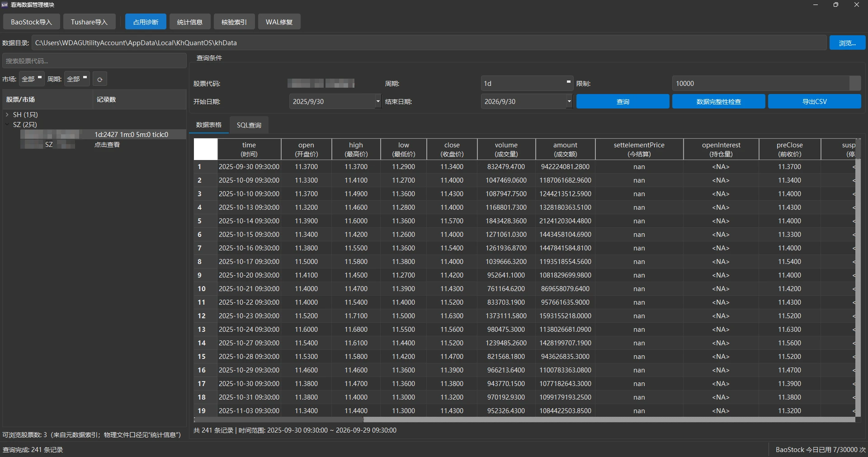Run 数据完整性检查 check

[x=718, y=102]
